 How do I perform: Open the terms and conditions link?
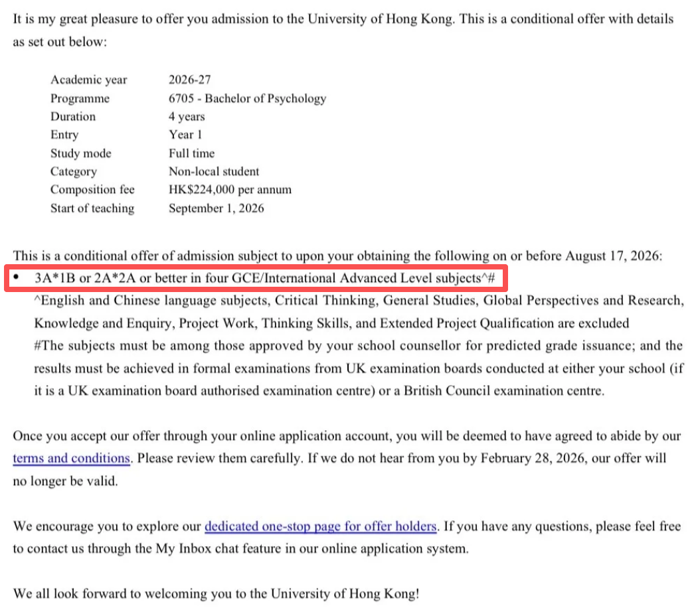(x=71, y=458)
